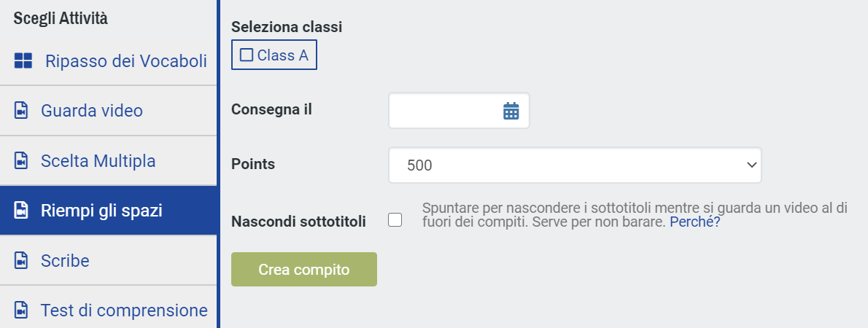
Task: Click the grid icon beside Ripasso dei Vocaboli
Action: point(23,60)
